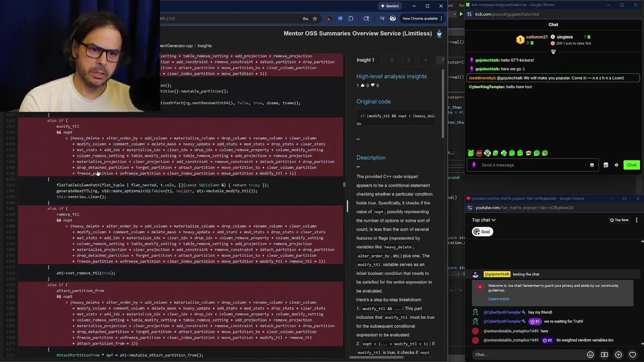Open YouTube live chat site info icon
644x362 pixels.
(470, 208)
